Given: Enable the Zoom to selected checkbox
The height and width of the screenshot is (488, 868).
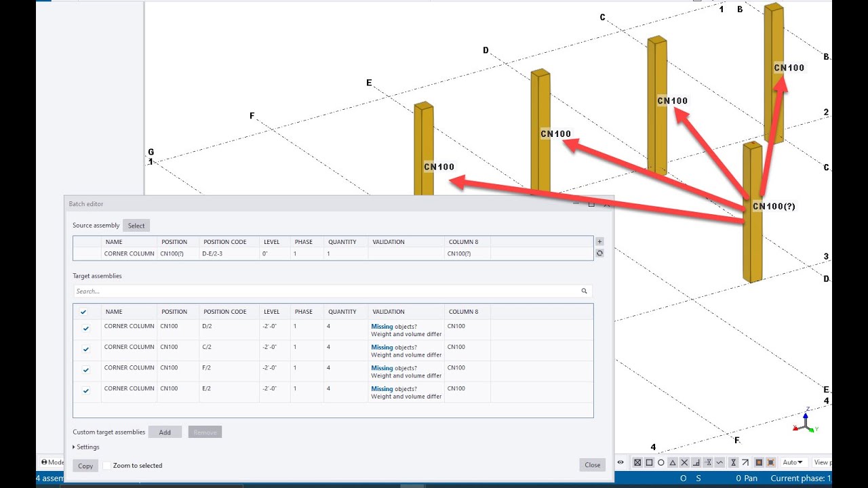Looking at the screenshot, I should (106, 466).
